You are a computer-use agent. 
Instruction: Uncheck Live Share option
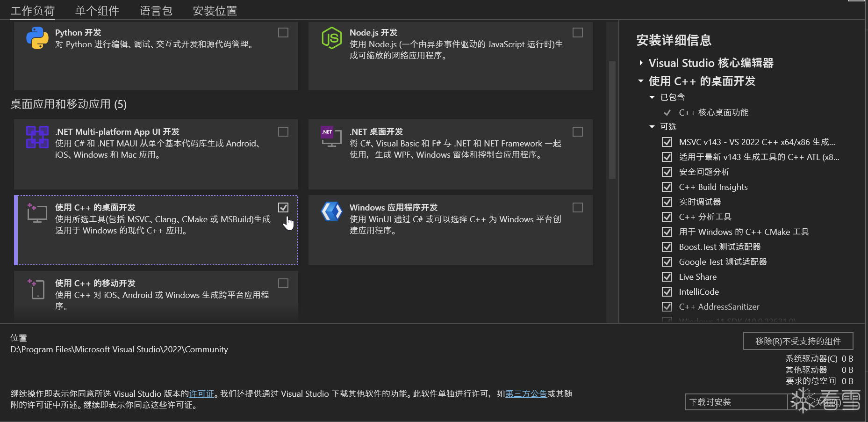(667, 276)
